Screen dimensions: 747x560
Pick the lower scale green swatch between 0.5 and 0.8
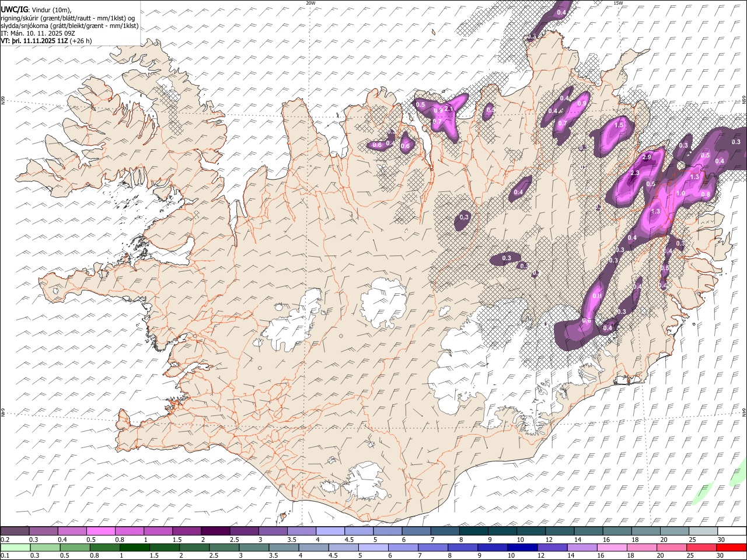[x=75, y=547]
